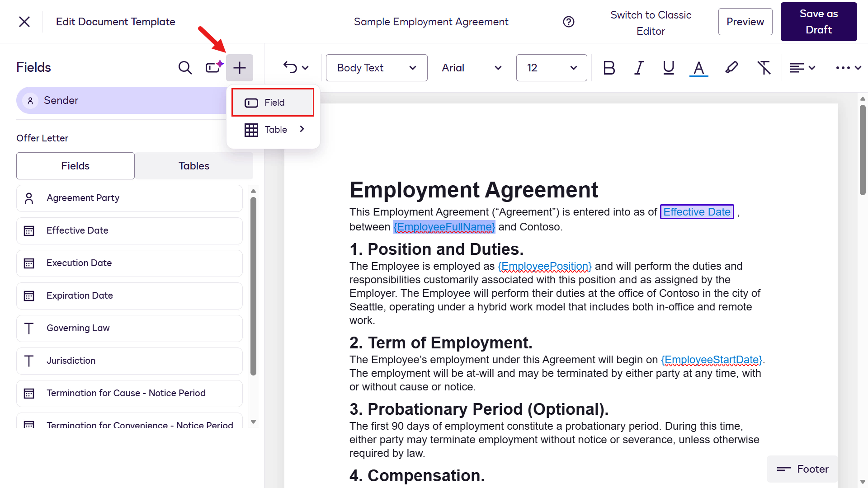Click the Effective Date calendar icon

pos(29,231)
